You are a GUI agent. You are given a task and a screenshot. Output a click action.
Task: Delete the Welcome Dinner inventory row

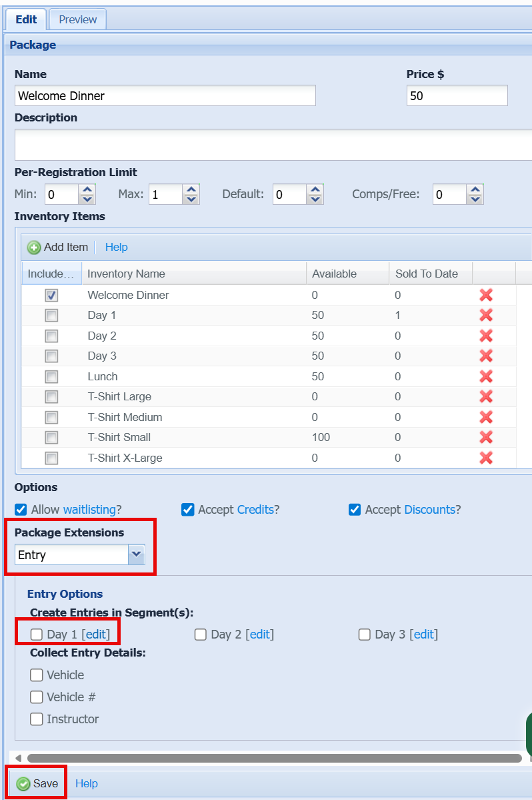click(486, 295)
